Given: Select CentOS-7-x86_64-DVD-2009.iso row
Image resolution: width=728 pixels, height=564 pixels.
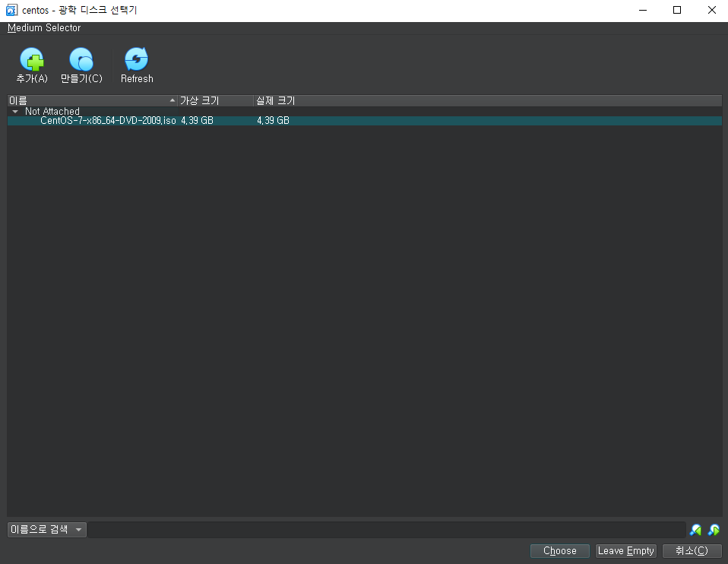Looking at the screenshot, I should pyautogui.click(x=365, y=121).
